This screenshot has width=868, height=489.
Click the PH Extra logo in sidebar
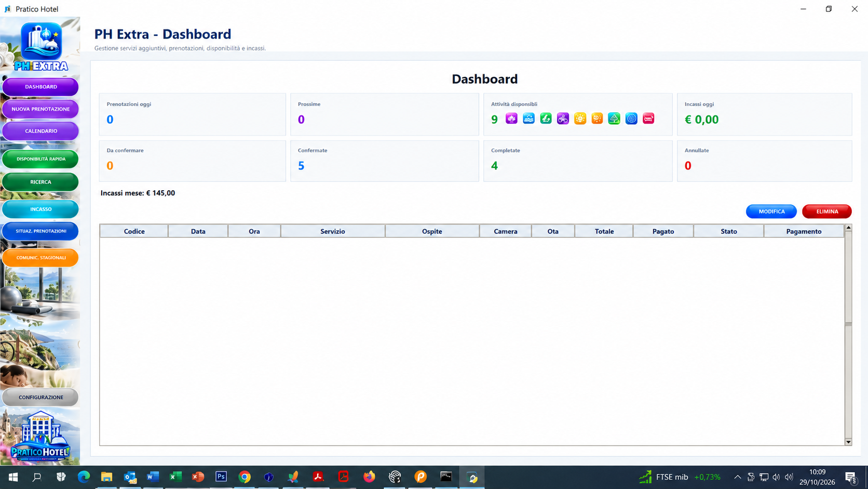[x=41, y=47]
